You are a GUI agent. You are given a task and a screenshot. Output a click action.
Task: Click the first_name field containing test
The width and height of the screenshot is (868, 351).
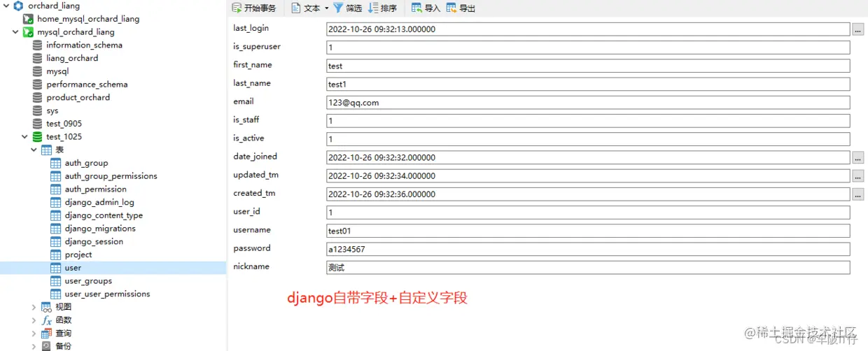tap(588, 66)
